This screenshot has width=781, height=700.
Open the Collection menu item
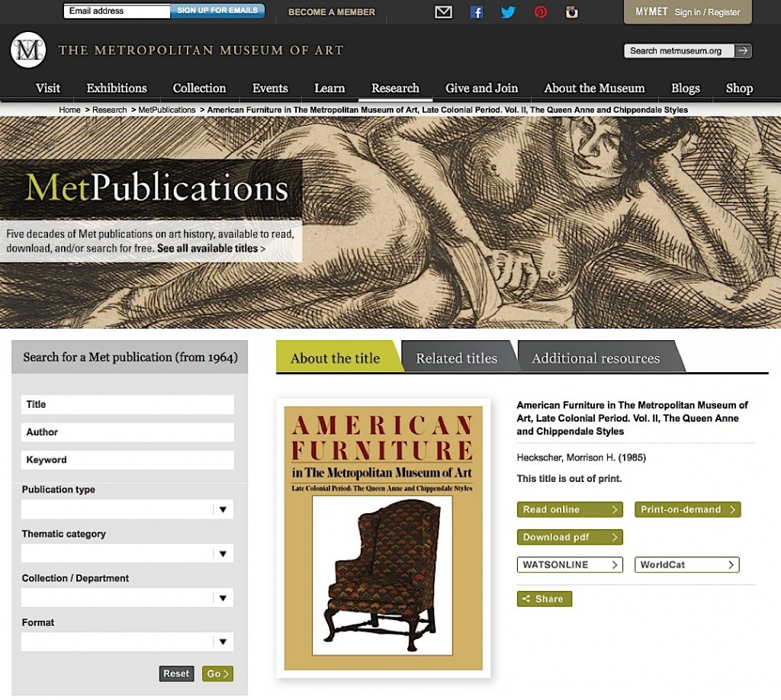[x=199, y=88]
